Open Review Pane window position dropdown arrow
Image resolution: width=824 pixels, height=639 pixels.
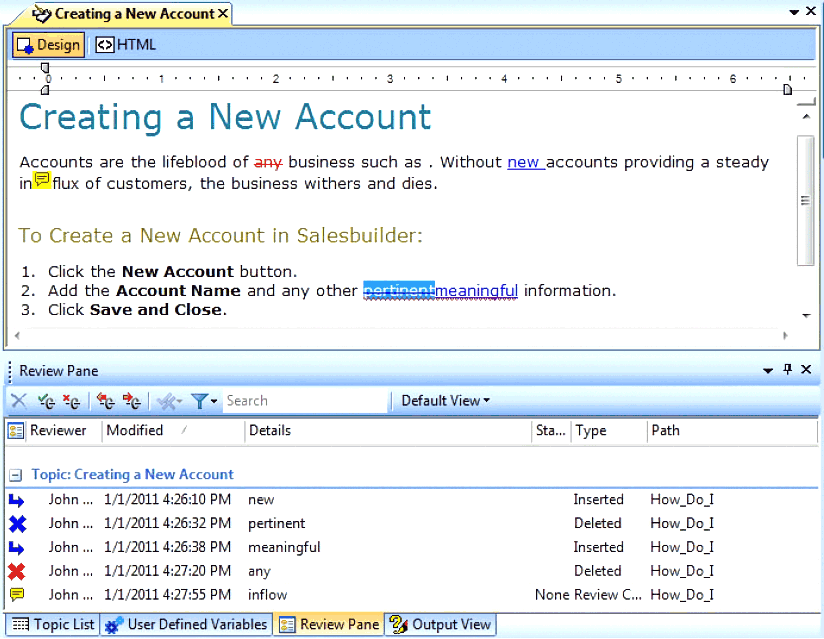coord(768,370)
